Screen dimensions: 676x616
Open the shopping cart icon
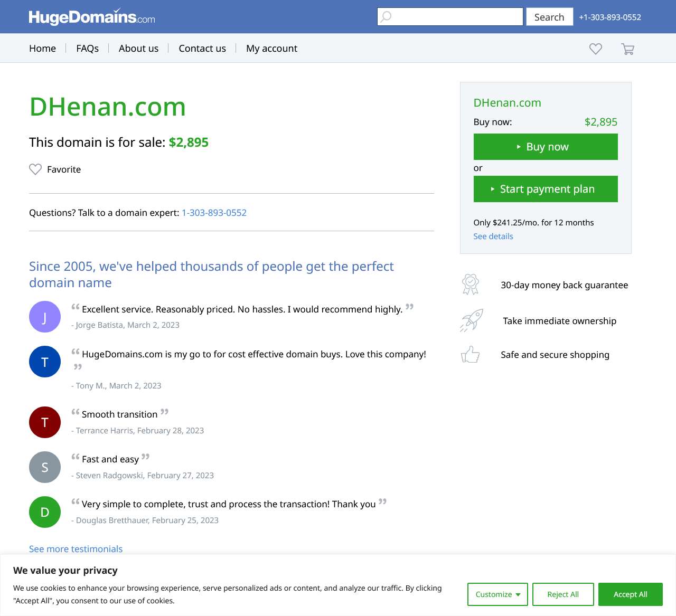tap(627, 49)
